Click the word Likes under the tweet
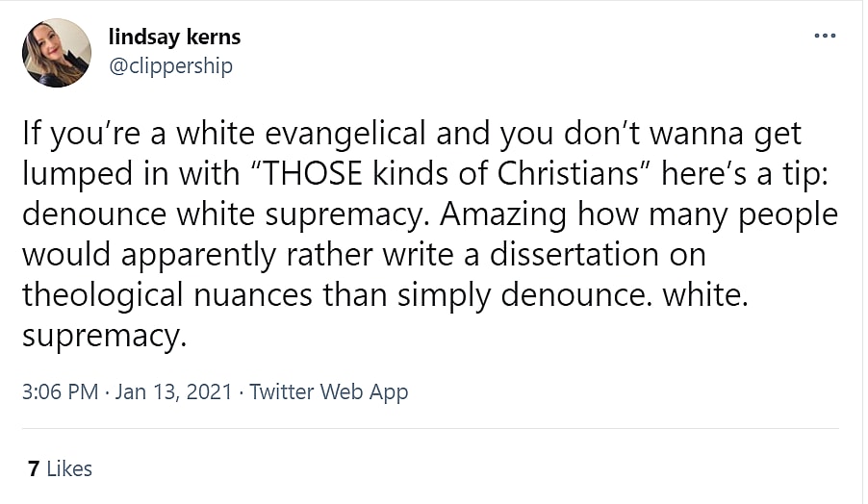Screen dimensions: 868x504 (x=69, y=468)
